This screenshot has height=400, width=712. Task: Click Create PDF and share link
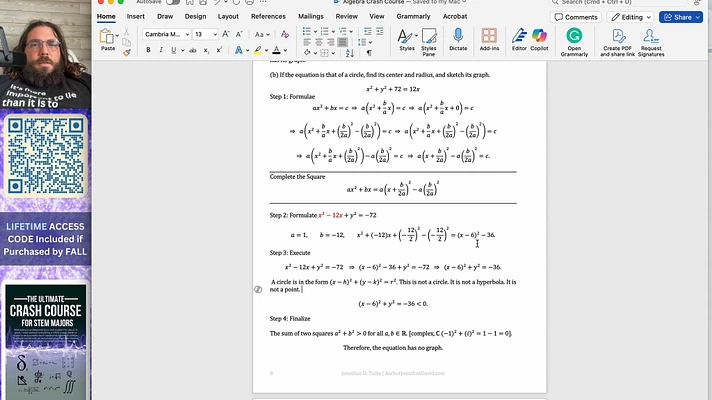(x=618, y=42)
